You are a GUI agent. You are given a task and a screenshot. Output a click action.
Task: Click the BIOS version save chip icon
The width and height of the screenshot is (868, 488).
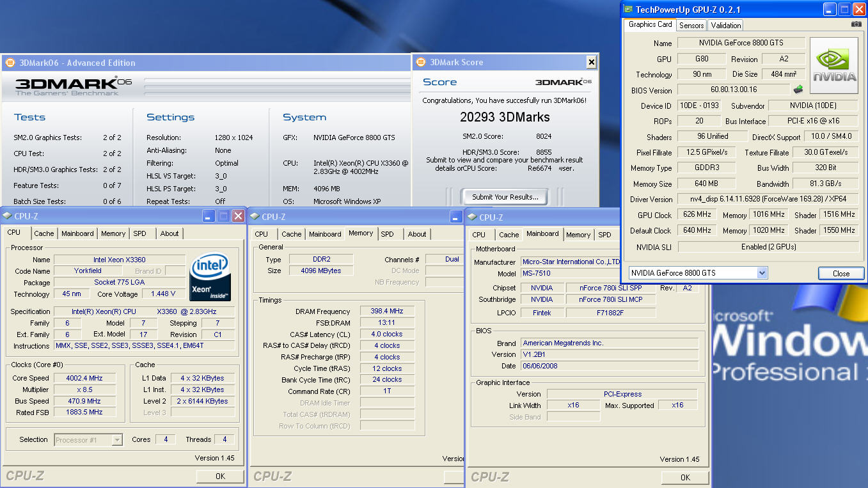pyautogui.click(x=798, y=90)
